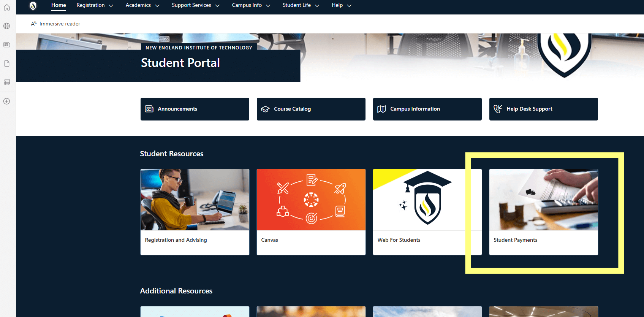Click the flame shield site logo in the navbar
This screenshot has width=644, height=317.
[x=33, y=6]
